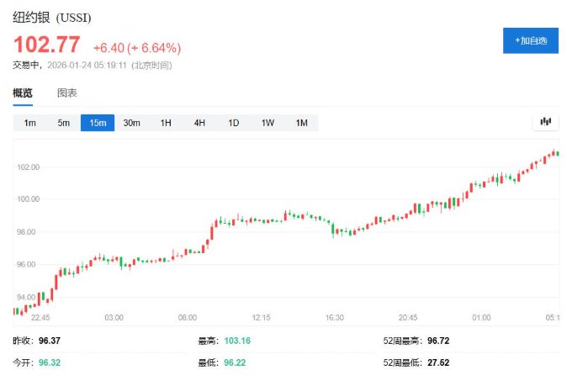Click the 16:30 time axis label
The height and width of the screenshot is (386, 588).
334,317
